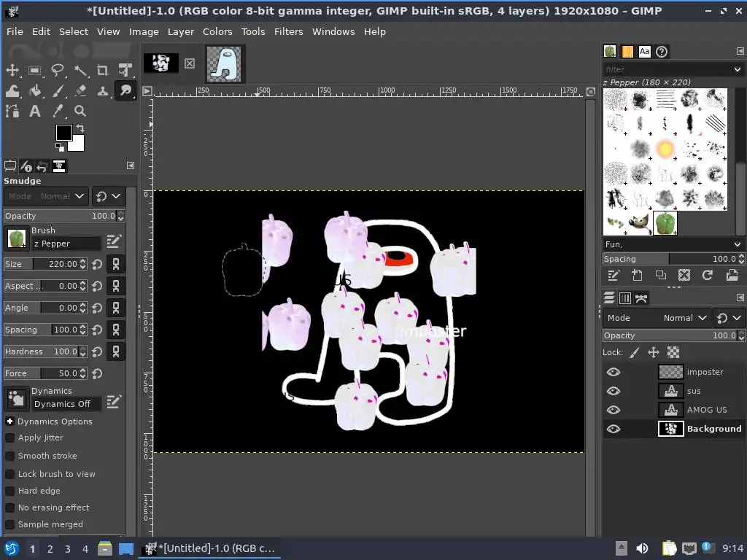This screenshot has width=747, height=560.
Task: Open the Patterns tab in right dock
Action: coord(627,52)
